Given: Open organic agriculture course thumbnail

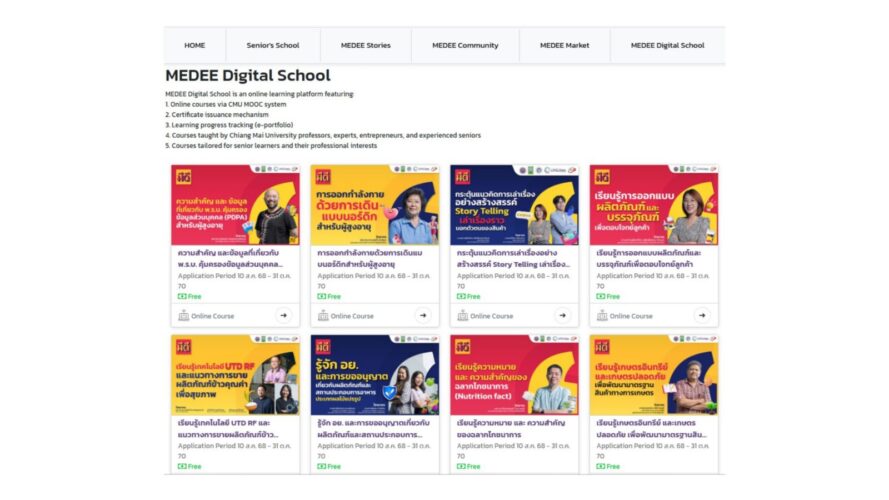Looking at the screenshot, I should tap(654, 375).
